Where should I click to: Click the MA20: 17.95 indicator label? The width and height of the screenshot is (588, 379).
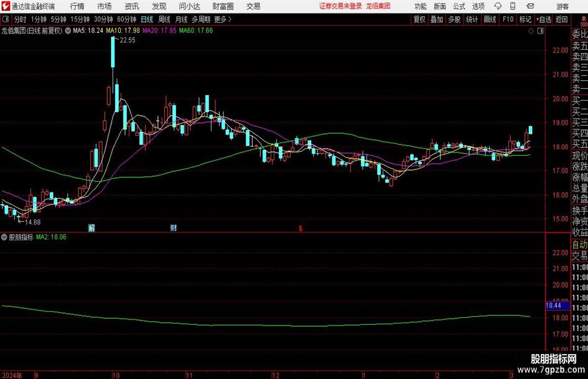tap(159, 30)
